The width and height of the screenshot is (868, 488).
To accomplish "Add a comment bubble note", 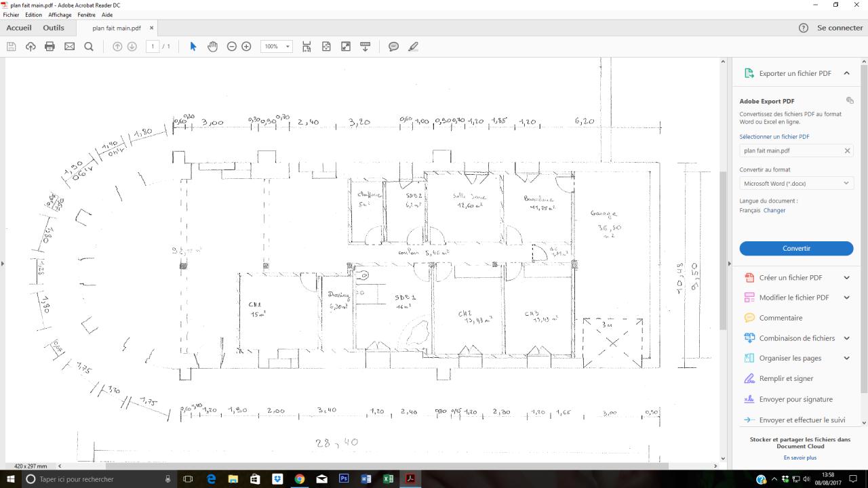I will 393,46.
